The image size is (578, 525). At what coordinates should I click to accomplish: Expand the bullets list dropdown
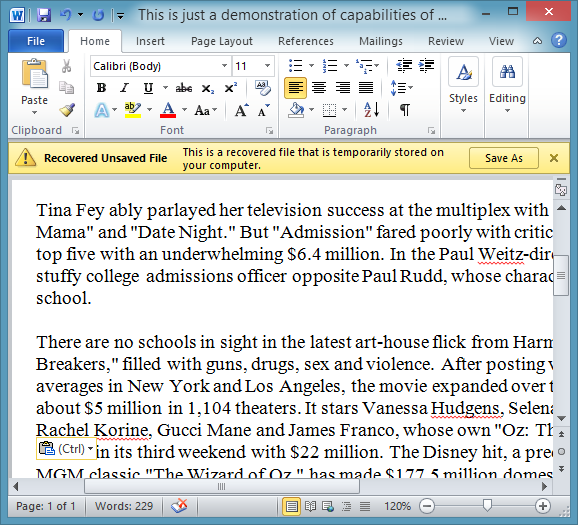(x=311, y=66)
